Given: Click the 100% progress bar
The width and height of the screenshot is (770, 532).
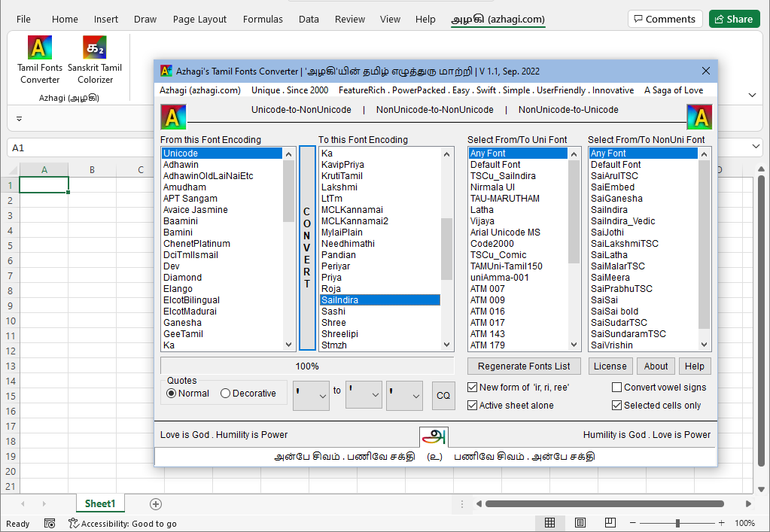Looking at the screenshot, I should coord(307,366).
